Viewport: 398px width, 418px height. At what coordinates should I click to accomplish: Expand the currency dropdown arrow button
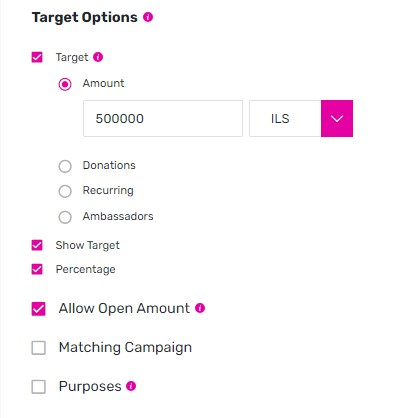click(x=337, y=118)
